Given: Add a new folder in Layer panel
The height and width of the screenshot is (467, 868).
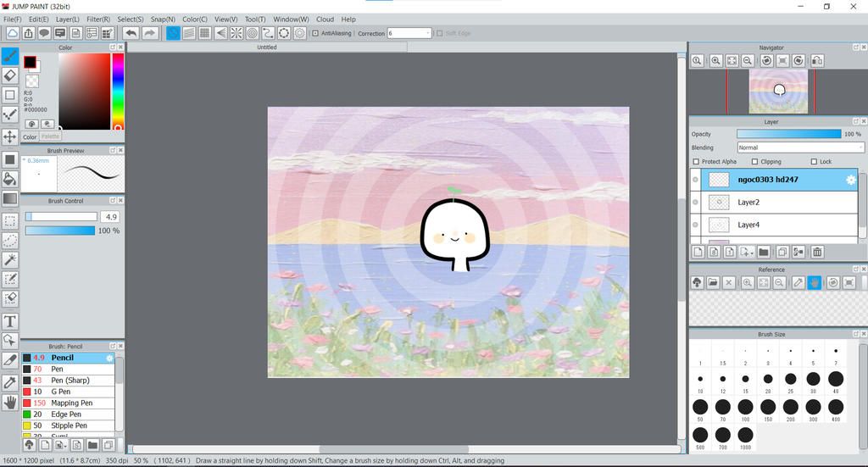Looking at the screenshot, I should tap(764, 253).
